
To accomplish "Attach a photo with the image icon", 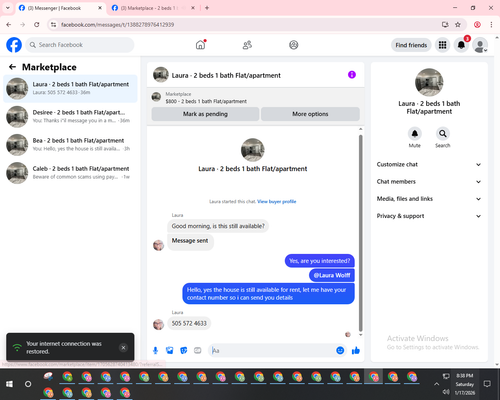I will (x=170, y=350).
